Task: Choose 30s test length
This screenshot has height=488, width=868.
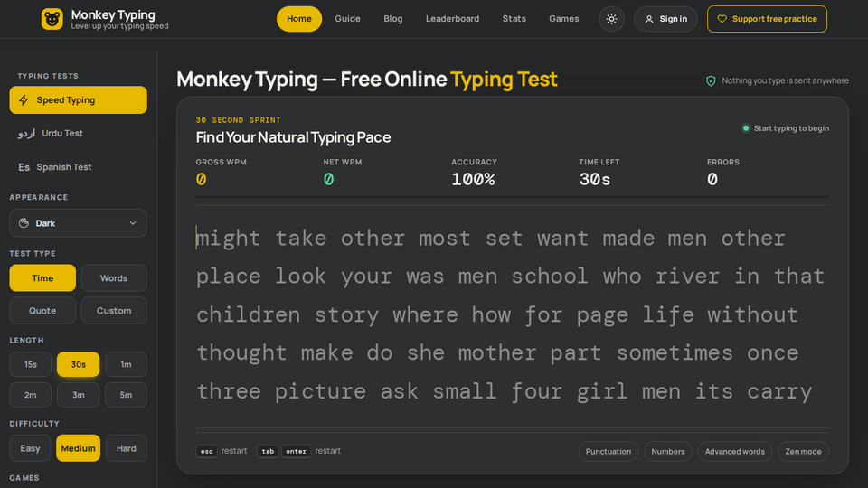Action: (x=78, y=364)
